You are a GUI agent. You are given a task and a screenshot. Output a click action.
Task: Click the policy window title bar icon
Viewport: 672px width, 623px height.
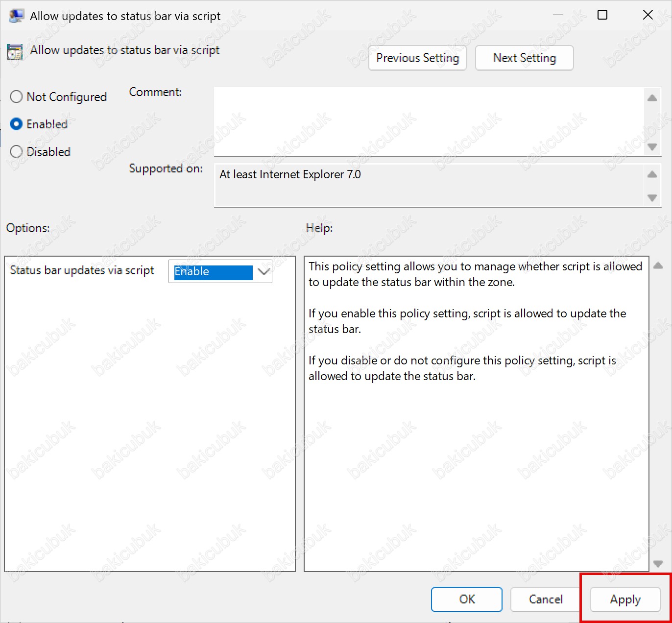coord(16,16)
